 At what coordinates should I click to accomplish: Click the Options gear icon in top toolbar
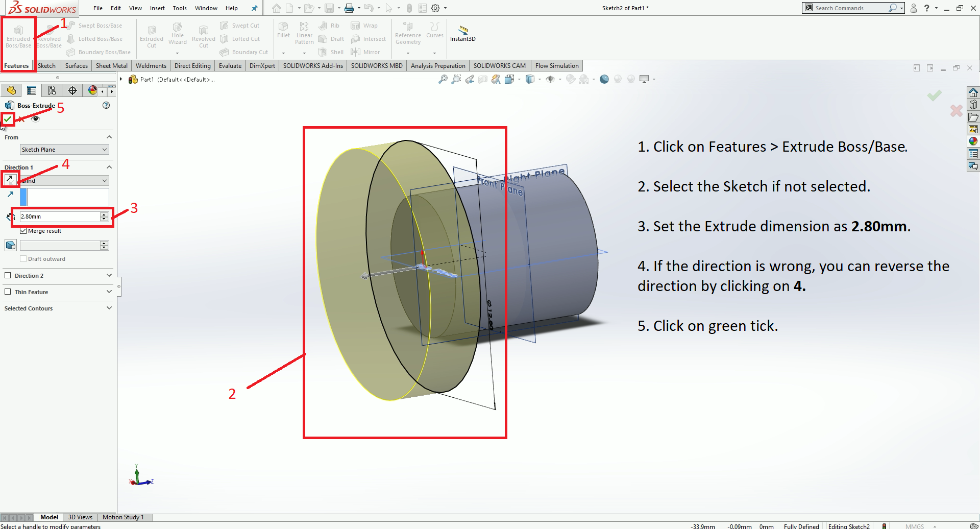(x=435, y=8)
